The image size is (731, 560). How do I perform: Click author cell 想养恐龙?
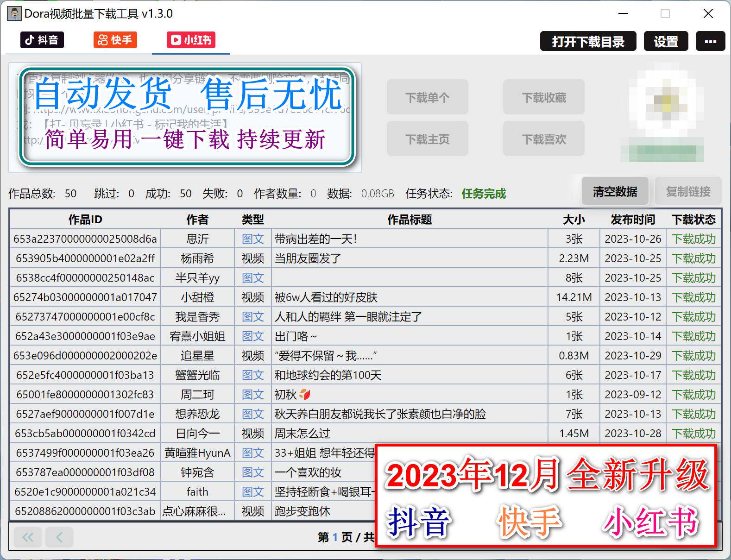[197, 414]
